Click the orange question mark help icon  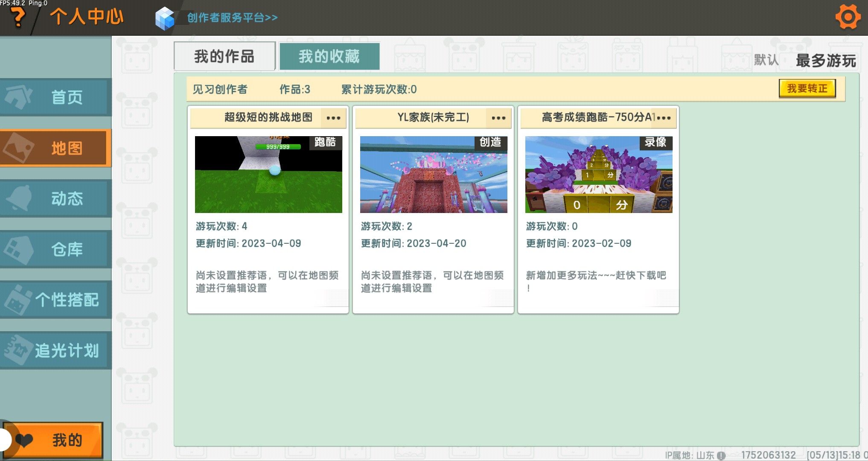pos(18,18)
